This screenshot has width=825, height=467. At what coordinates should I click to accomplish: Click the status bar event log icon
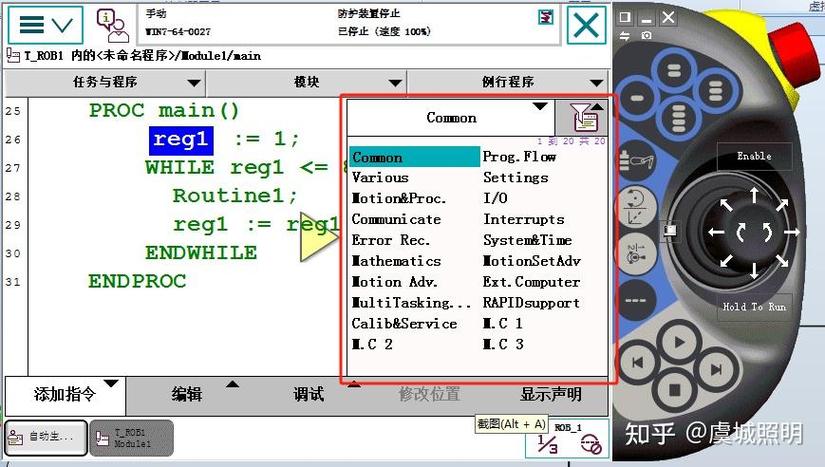pyautogui.click(x=546, y=17)
